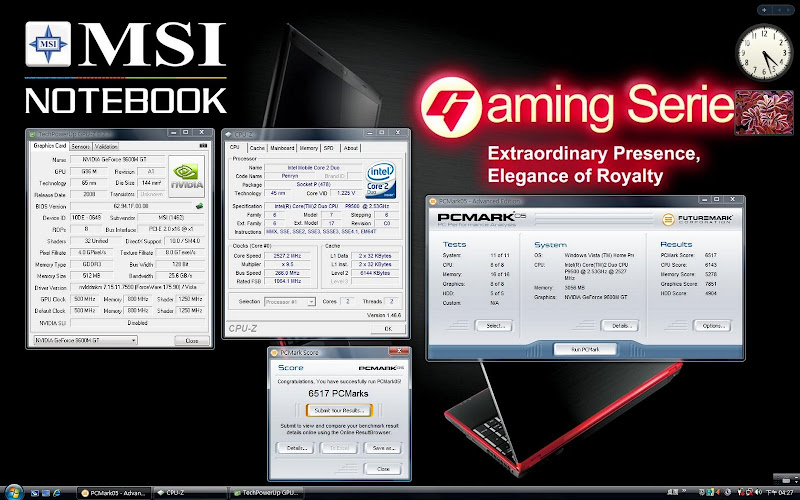This screenshot has height=500, width=800.
Task: Switch to the Caches tab in CPU-Z
Action: [257, 148]
